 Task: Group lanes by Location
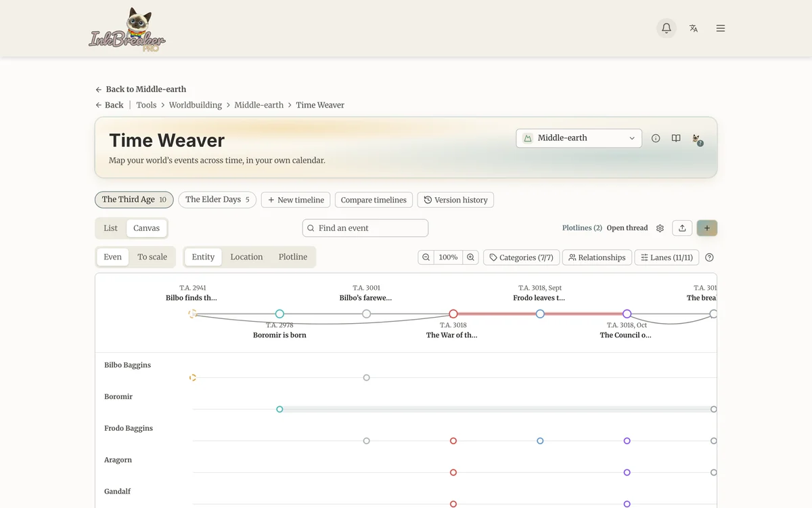pos(246,257)
